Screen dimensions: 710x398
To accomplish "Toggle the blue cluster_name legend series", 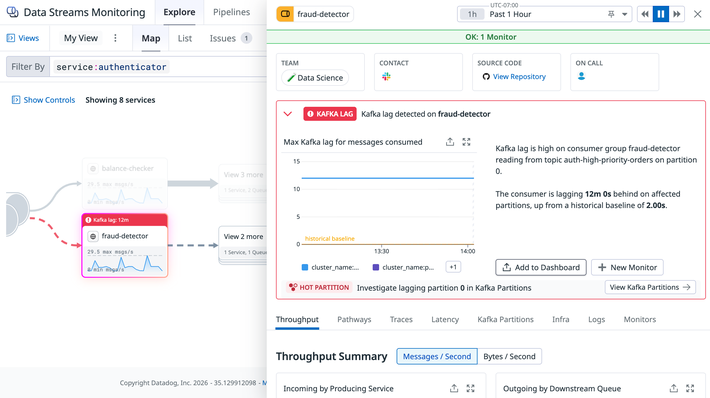I will [331, 267].
